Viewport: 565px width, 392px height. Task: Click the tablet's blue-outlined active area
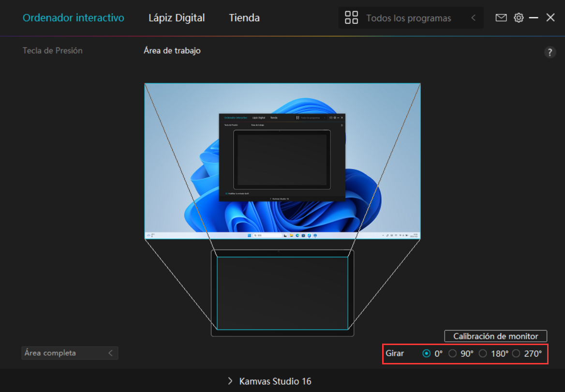point(282,293)
